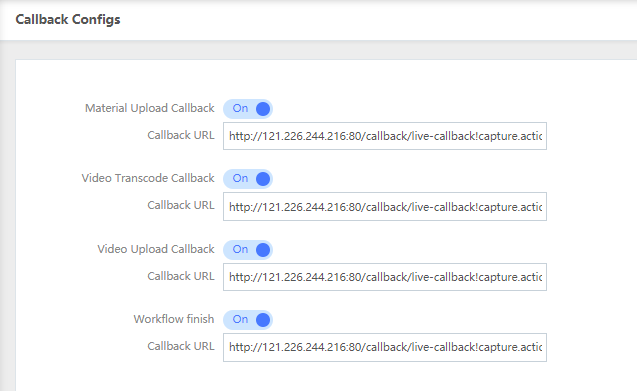
Task: Click the On text in Video Transcode switch
Action: (240, 178)
